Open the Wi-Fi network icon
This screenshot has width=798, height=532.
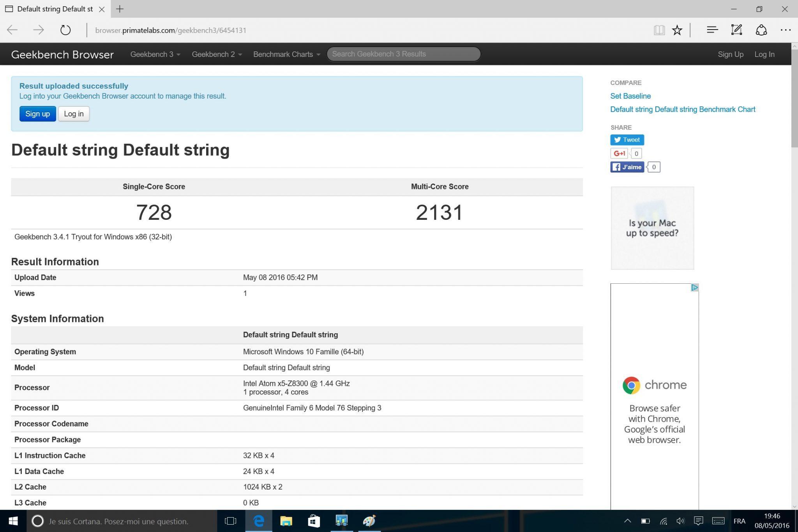[x=663, y=521]
